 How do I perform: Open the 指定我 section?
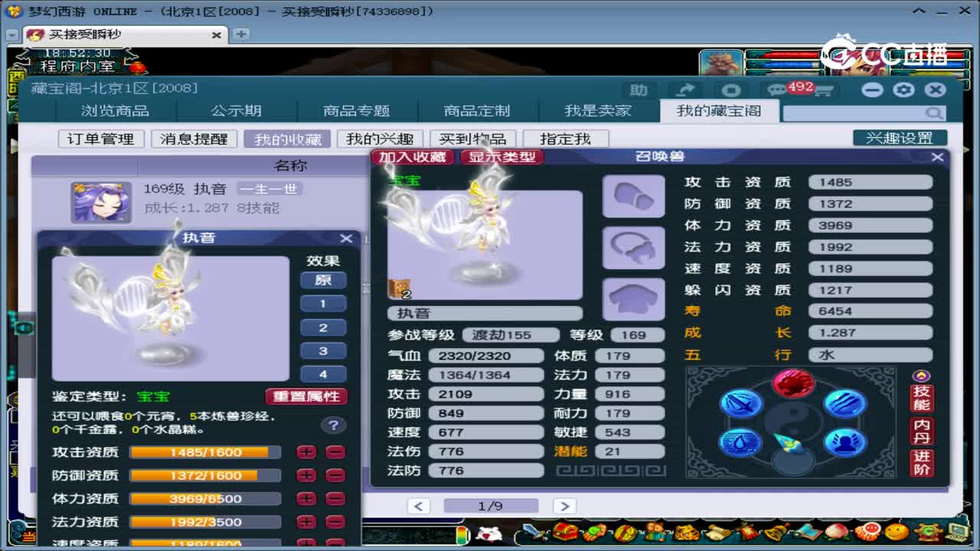[x=566, y=139]
